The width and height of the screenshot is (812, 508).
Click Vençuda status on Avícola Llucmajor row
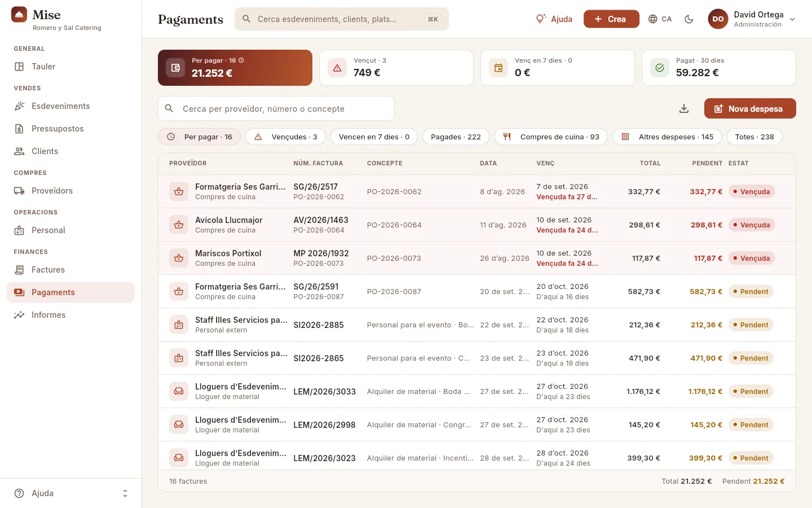coord(752,225)
